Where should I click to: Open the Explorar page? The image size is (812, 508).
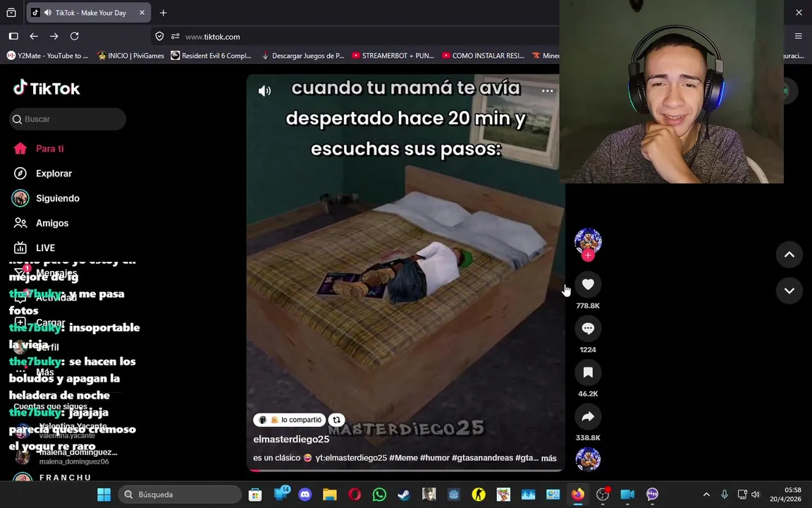pos(43,174)
